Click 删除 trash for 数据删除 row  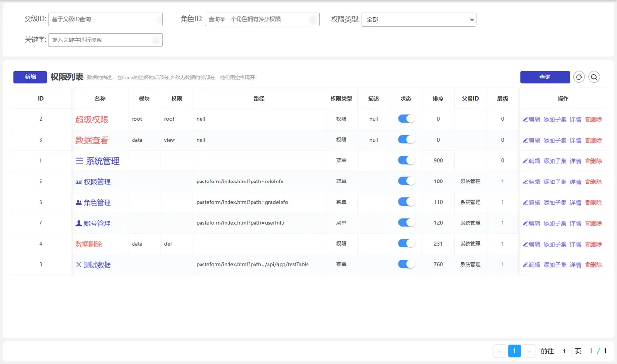pos(593,244)
